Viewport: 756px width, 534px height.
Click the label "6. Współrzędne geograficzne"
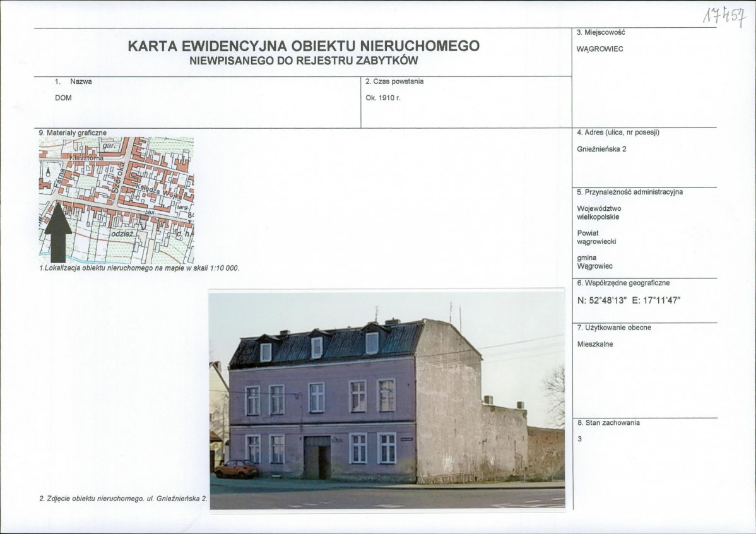623,283
